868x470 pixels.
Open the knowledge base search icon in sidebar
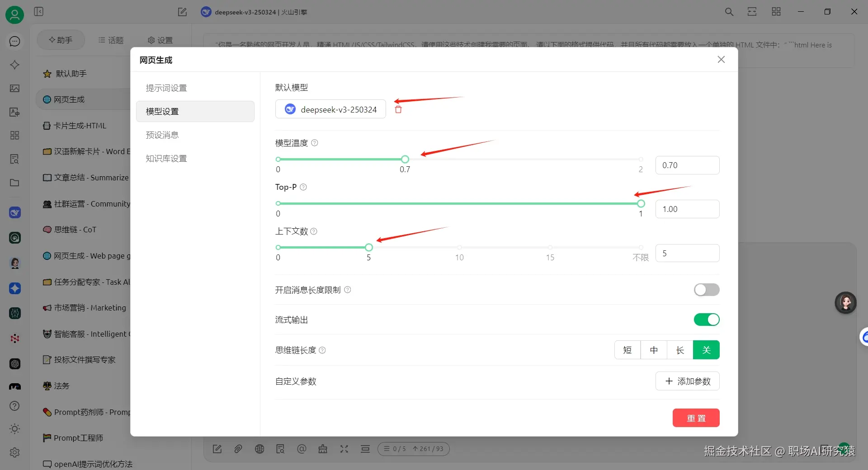[14, 159]
